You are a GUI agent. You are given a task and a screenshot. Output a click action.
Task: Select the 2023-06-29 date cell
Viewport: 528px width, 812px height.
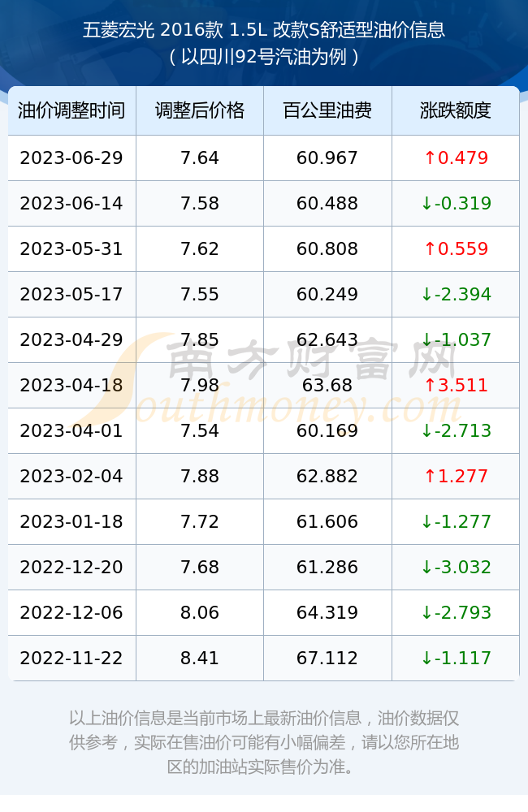tap(71, 158)
